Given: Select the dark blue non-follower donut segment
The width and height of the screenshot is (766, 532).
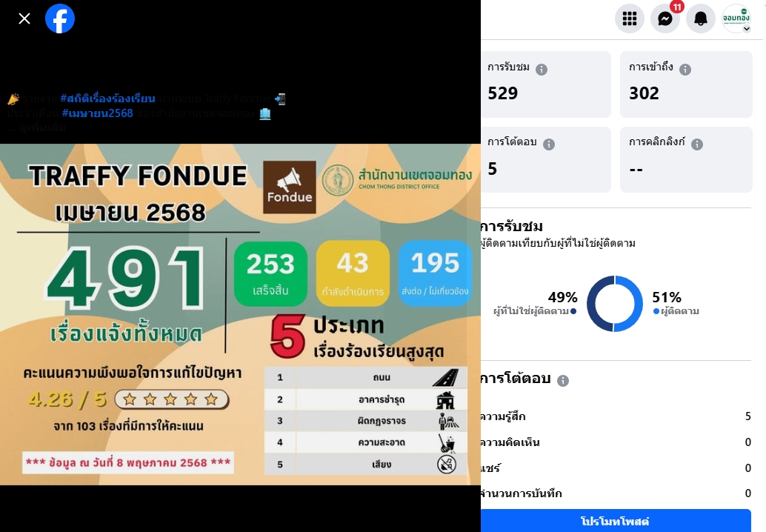Looking at the screenshot, I should [595, 304].
